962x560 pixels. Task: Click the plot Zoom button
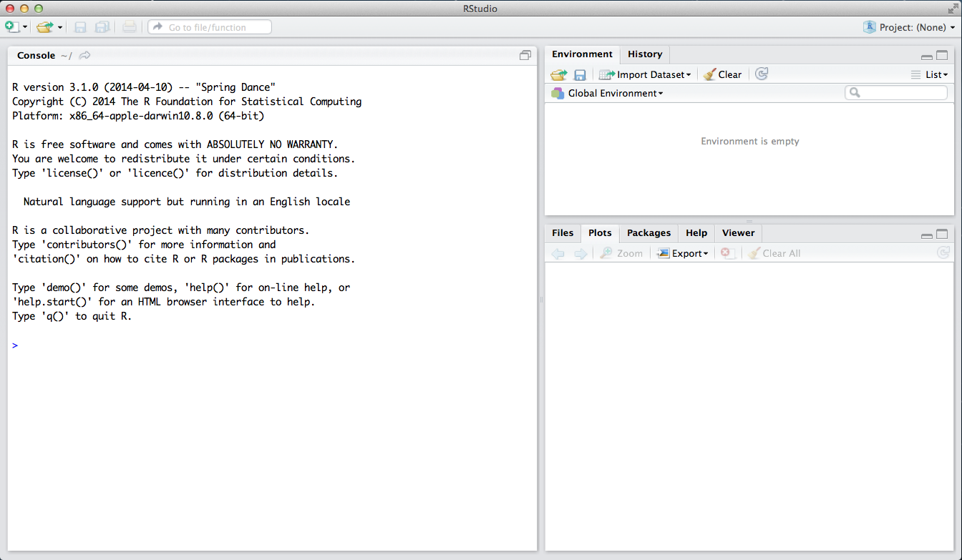pos(621,253)
